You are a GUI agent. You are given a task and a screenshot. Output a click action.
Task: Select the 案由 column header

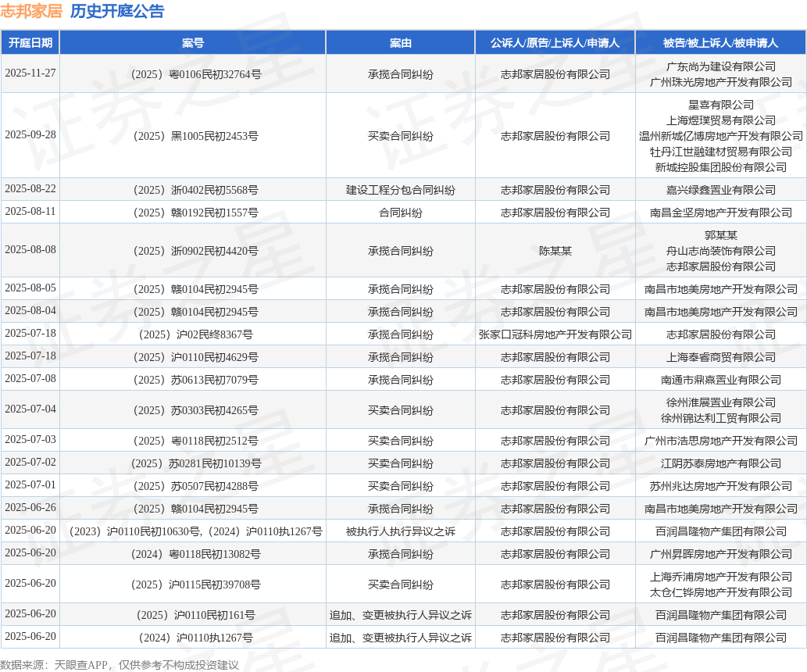(401, 43)
